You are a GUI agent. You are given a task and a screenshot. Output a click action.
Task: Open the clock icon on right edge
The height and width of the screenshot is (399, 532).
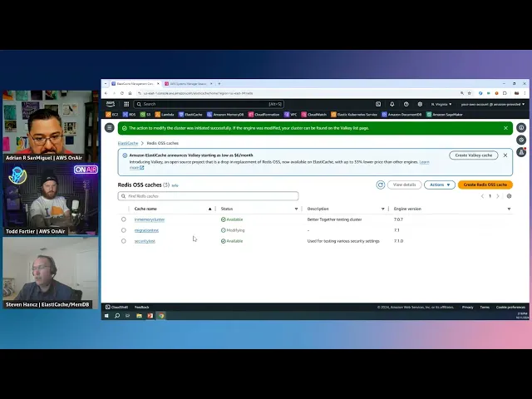tap(521, 140)
